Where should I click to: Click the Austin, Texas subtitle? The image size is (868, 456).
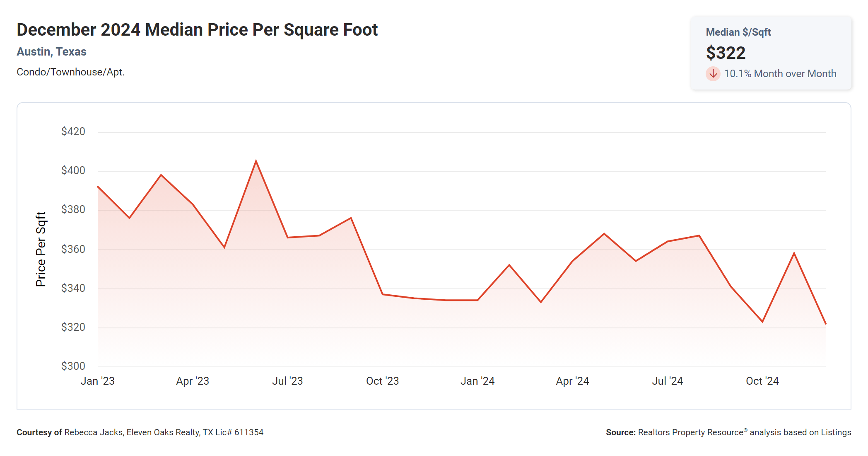51,52
